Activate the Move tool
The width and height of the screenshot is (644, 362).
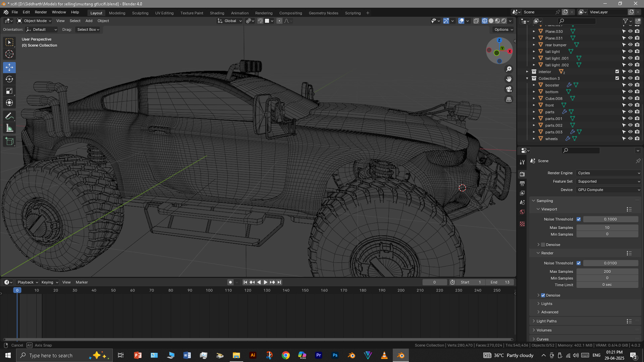coord(9,67)
